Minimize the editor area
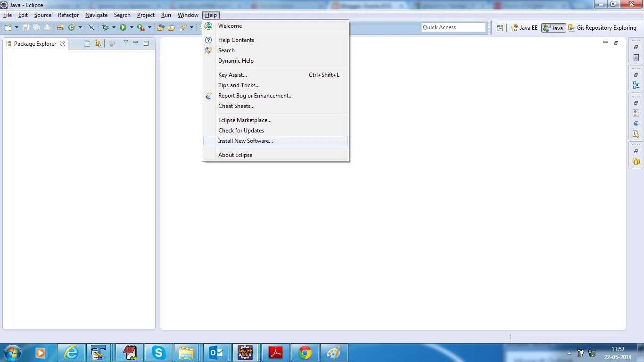This screenshot has width=644, height=362. click(x=606, y=42)
